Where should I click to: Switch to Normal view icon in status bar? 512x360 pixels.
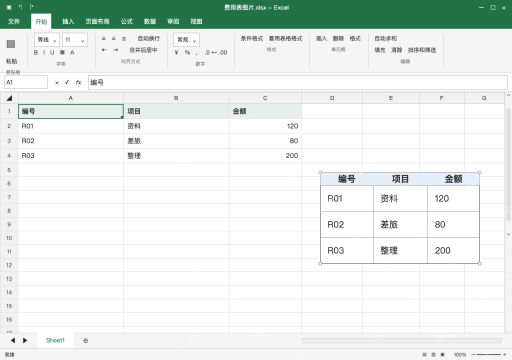424,355
